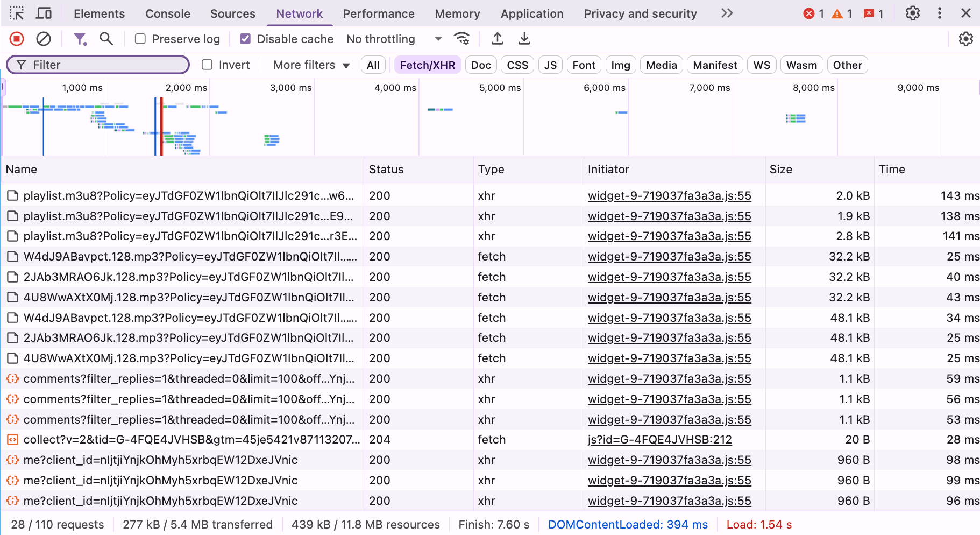Uncheck Disable cache checkbox
Viewport: 980px width, 535px height.
245,39
